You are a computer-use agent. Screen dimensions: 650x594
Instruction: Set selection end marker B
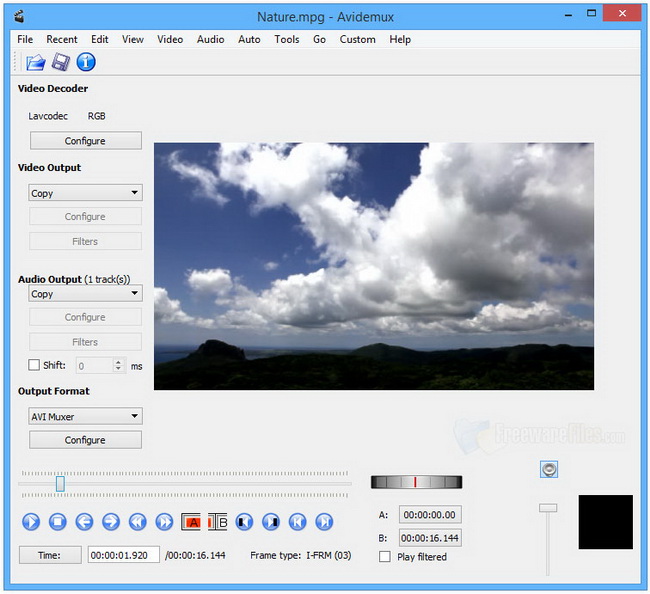pos(218,521)
